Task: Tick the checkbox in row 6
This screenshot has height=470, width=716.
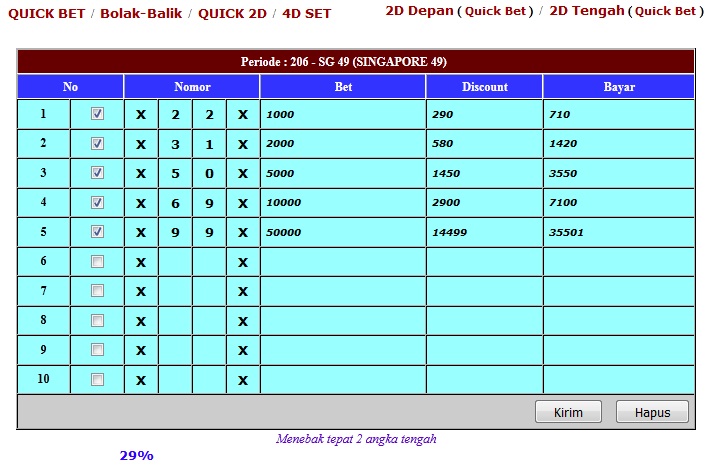Action: point(97,261)
